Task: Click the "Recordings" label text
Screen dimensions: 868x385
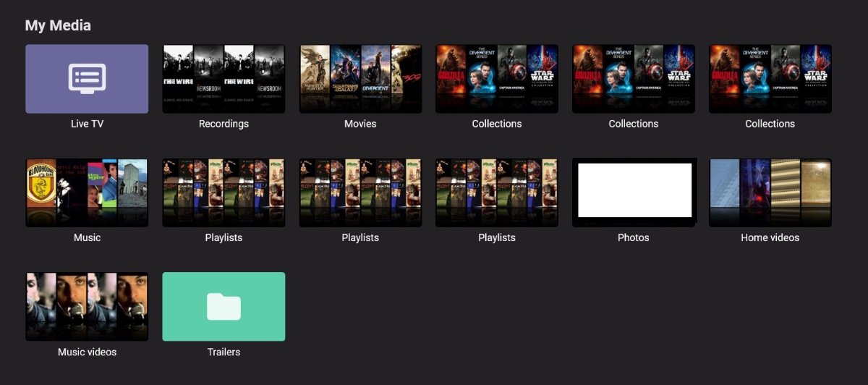Action: (224, 124)
